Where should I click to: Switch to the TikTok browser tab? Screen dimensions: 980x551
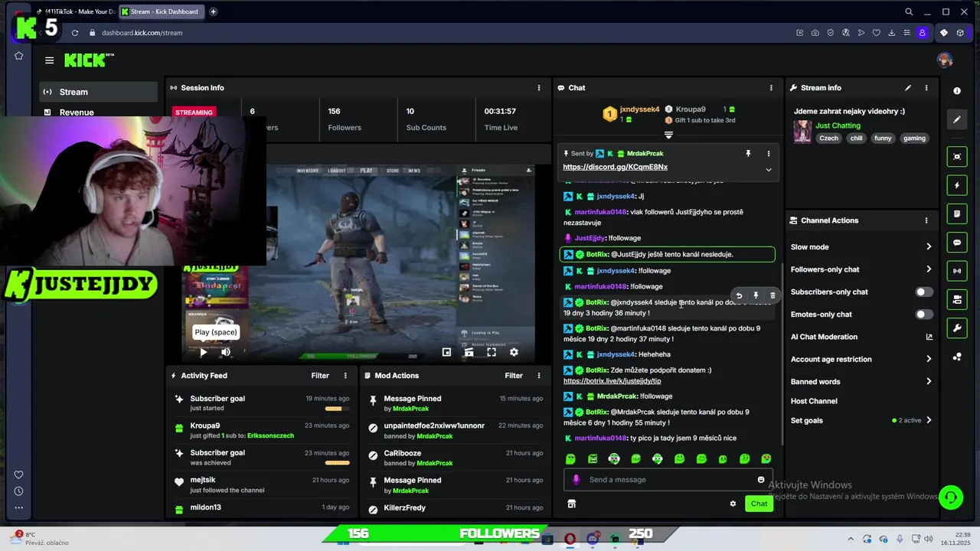75,11
